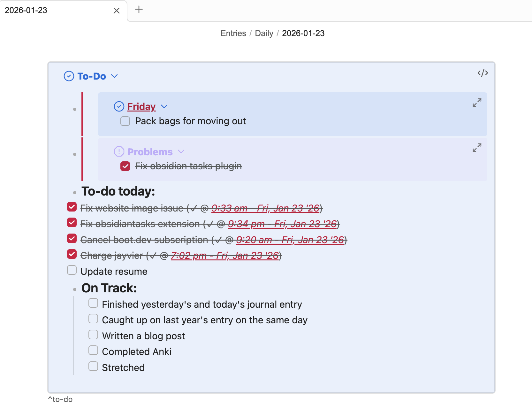Click the edit block code icon
Viewport: 532px width, 416px height.
[x=483, y=73]
